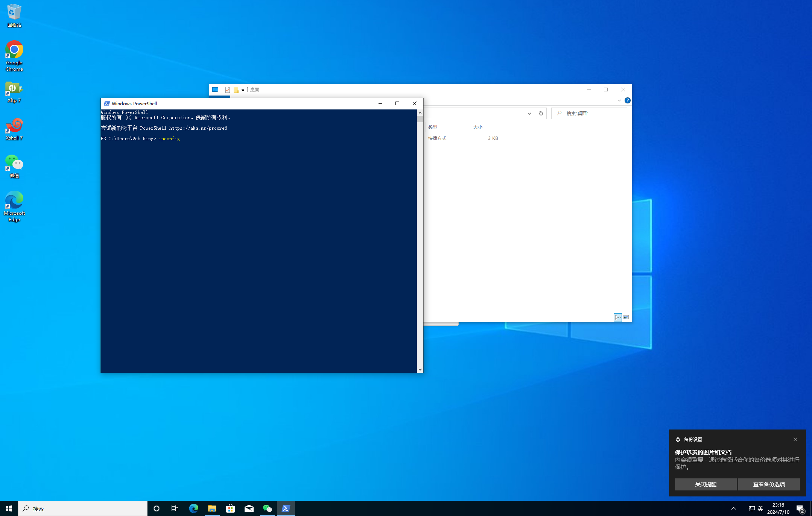Open Cortana circle icon on taskbar
Image resolution: width=812 pixels, height=516 pixels.
157,508
